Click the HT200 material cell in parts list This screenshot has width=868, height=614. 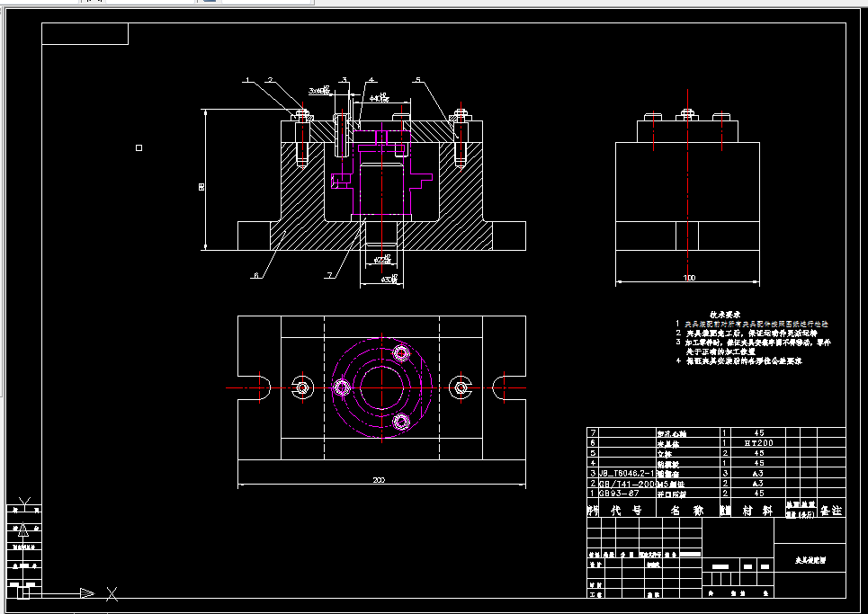pyautogui.click(x=759, y=443)
